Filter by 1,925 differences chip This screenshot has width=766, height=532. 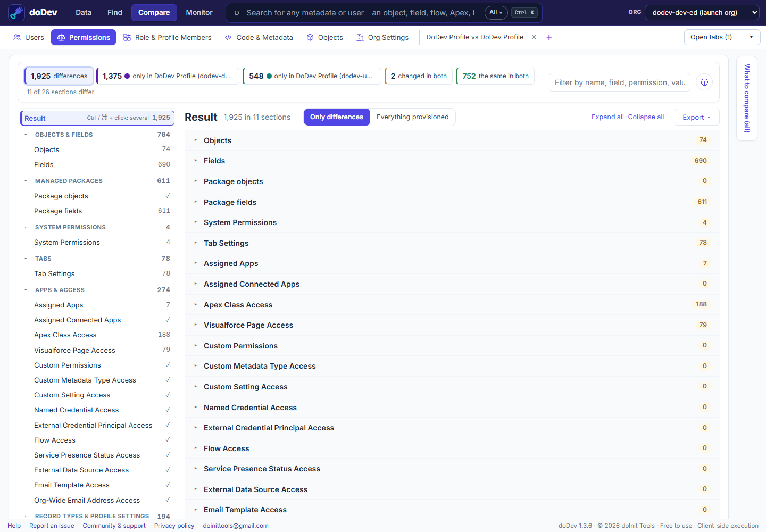[59, 76]
